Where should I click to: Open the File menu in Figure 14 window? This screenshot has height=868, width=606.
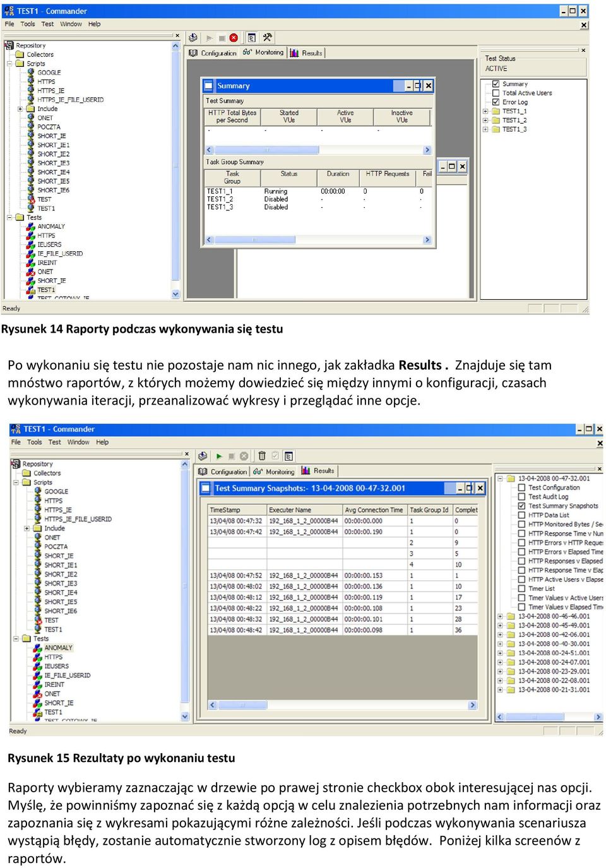(x=9, y=24)
